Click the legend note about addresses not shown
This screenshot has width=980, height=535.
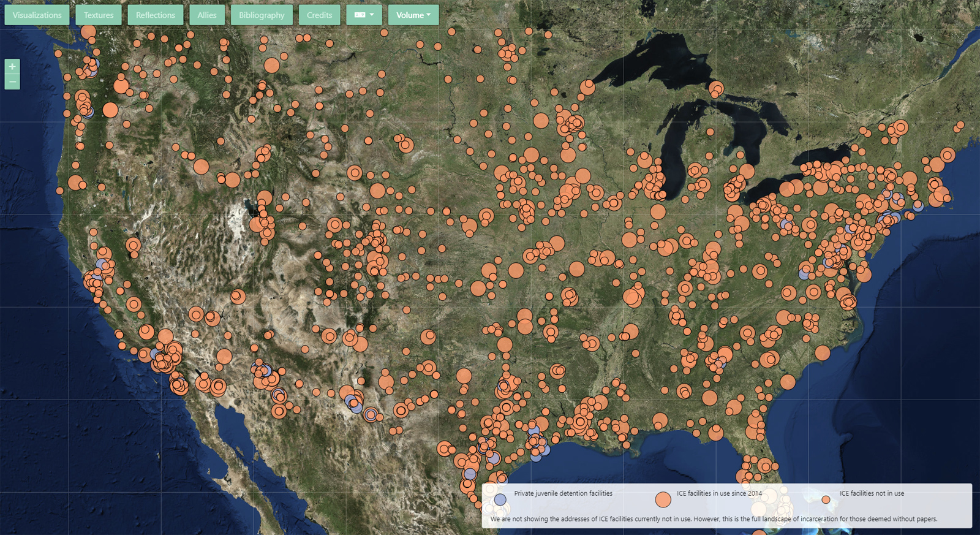tap(714, 519)
